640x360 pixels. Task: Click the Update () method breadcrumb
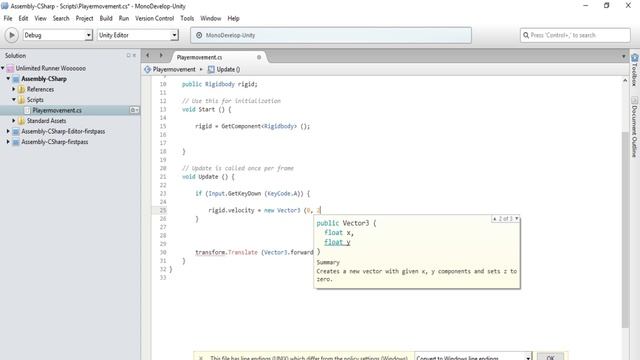click(x=224, y=69)
